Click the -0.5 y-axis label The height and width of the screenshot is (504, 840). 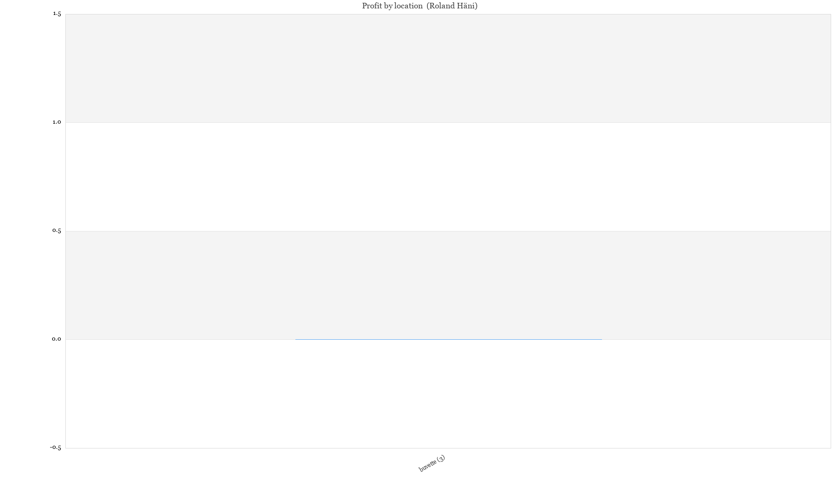tap(56, 448)
